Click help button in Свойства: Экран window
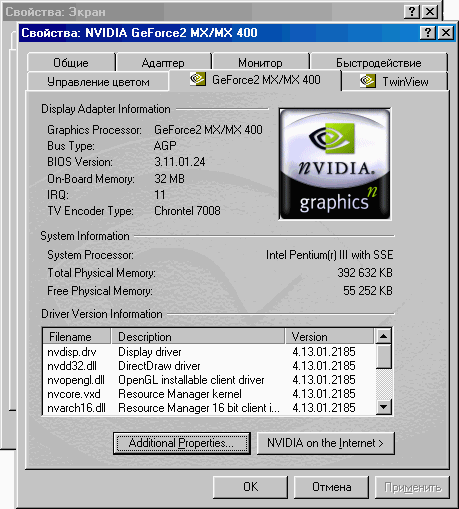 412,12
